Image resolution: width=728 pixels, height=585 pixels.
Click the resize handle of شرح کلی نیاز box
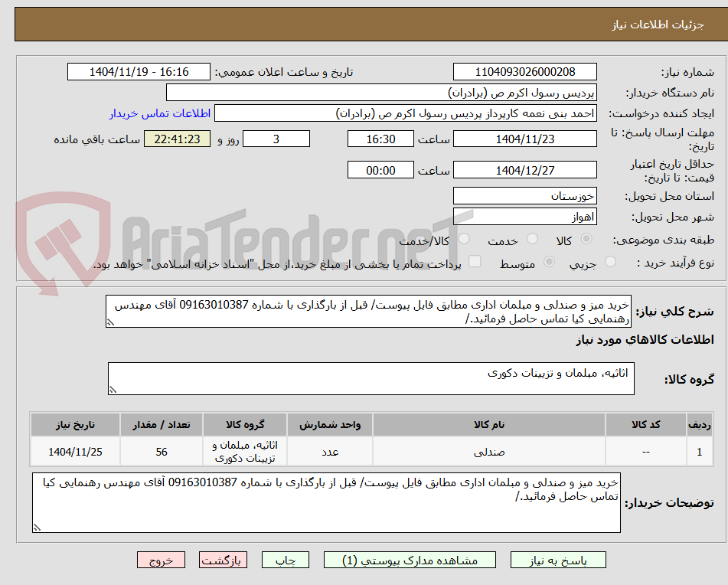tap(110, 322)
